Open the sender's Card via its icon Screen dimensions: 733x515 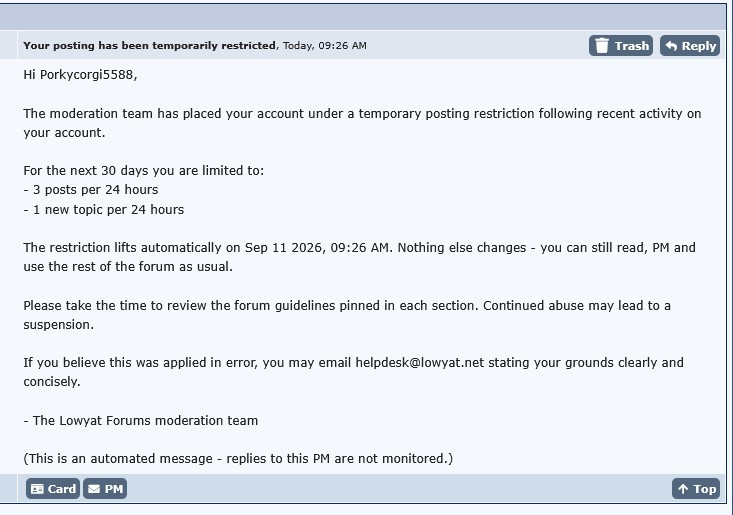(x=37, y=489)
